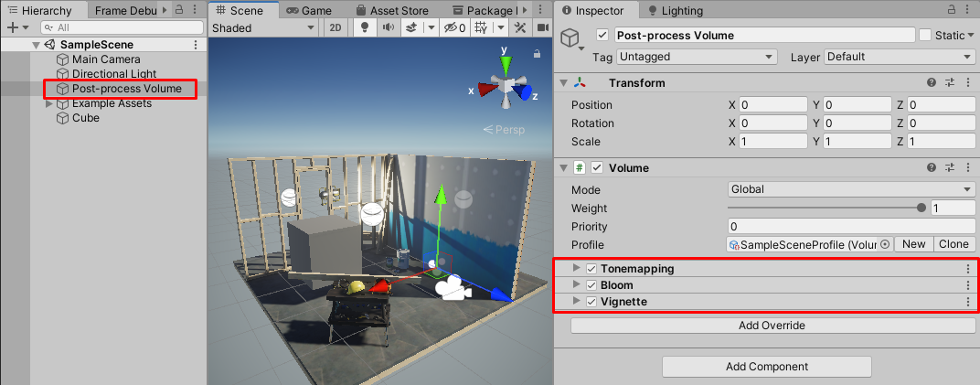Screen dimensions: 980x385
Task: Toggle scene lighting with the lightbulb icon
Action: (365, 27)
